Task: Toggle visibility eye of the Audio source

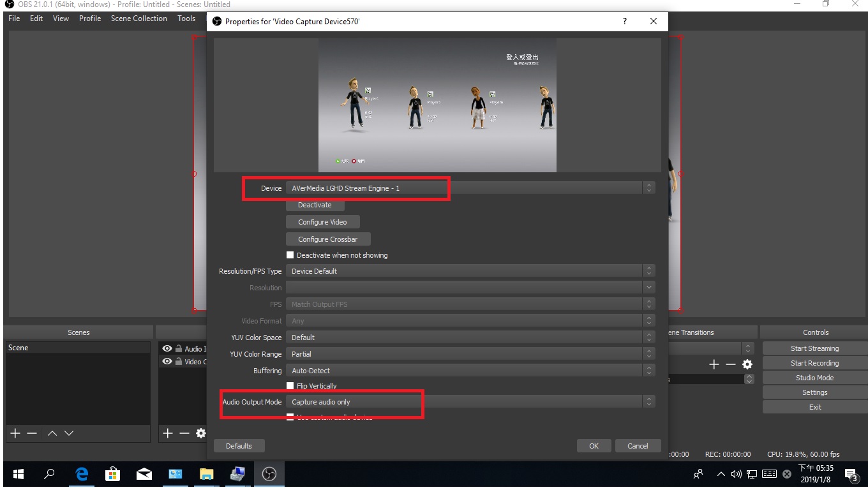Action: click(x=167, y=349)
